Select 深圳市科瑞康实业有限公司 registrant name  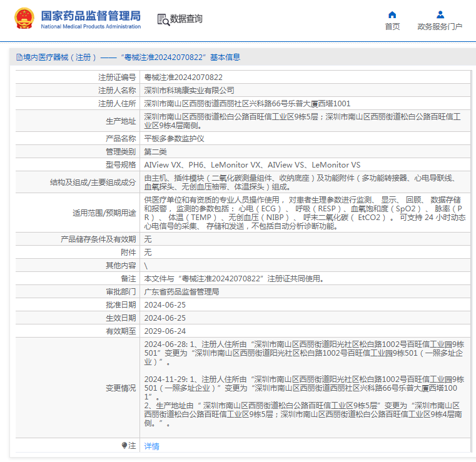click(x=189, y=91)
